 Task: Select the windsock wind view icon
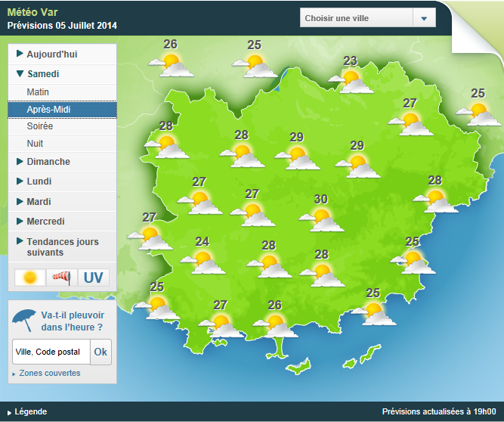pyautogui.click(x=62, y=278)
